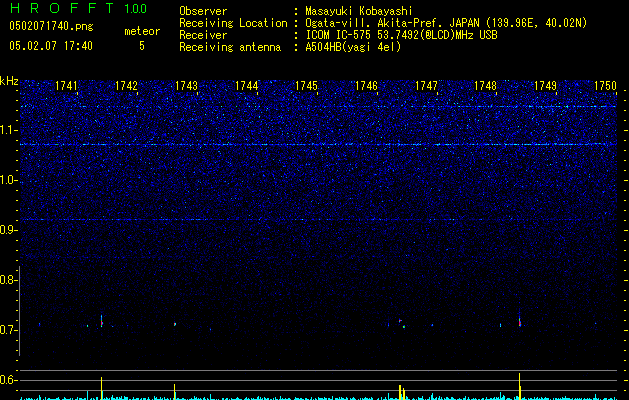
Task: Click the HROFFT program title
Action: tap(62, 8)
